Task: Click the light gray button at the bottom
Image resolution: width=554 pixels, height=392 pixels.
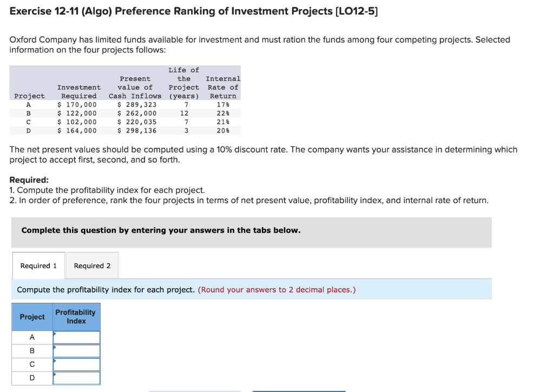Action: (195, 390)
